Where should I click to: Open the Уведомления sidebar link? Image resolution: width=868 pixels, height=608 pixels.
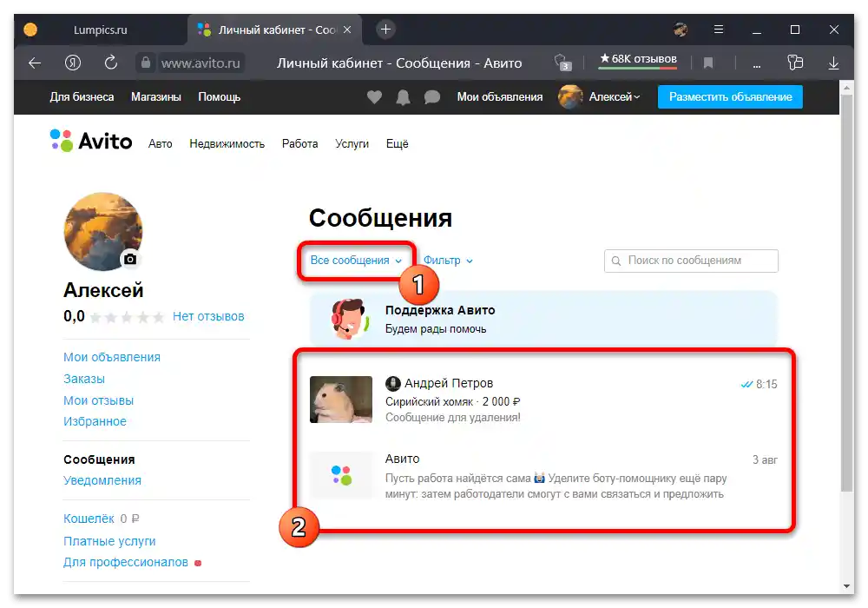click(102, 480)
